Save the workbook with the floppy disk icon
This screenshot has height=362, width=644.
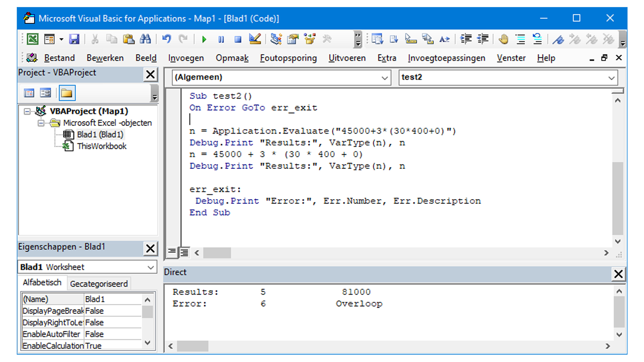coord(74,39)
